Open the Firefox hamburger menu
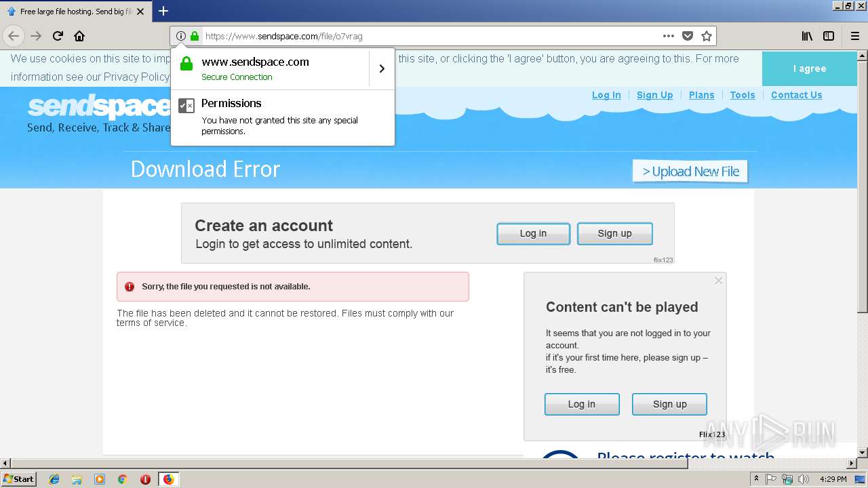Screen dimensions: 868x488 855,36
